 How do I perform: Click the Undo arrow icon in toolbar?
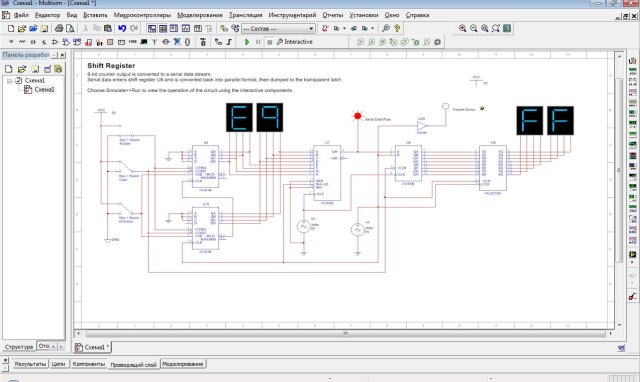coord(122,28)
